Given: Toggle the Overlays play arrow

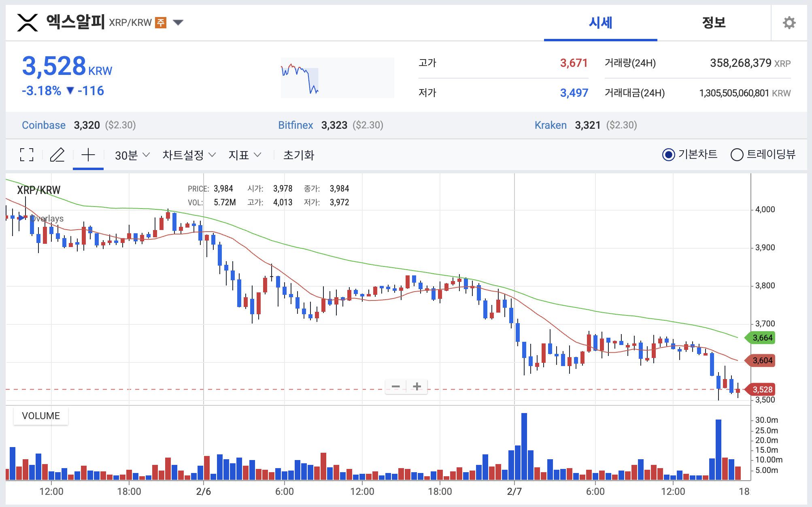Looking at the screenshot, I should click(21, 218).
